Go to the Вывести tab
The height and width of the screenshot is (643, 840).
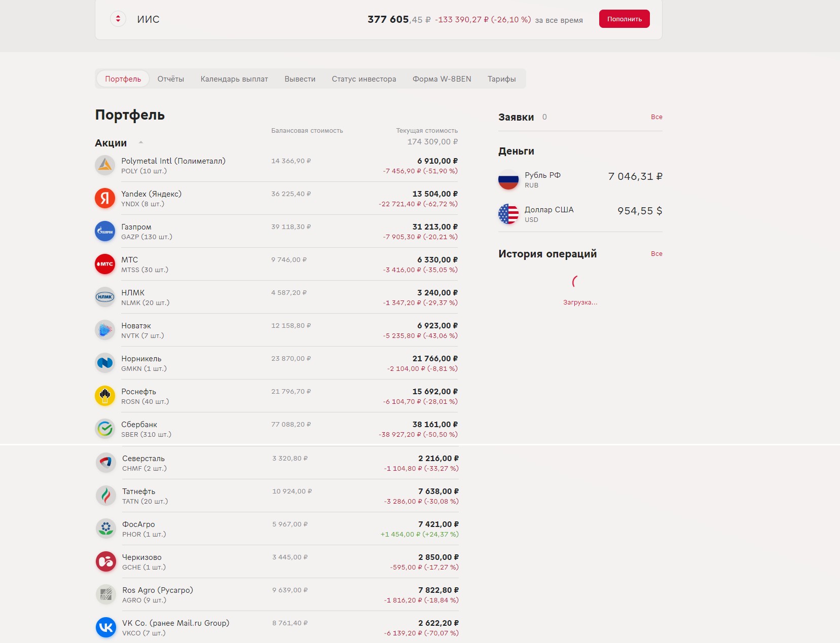300,79
